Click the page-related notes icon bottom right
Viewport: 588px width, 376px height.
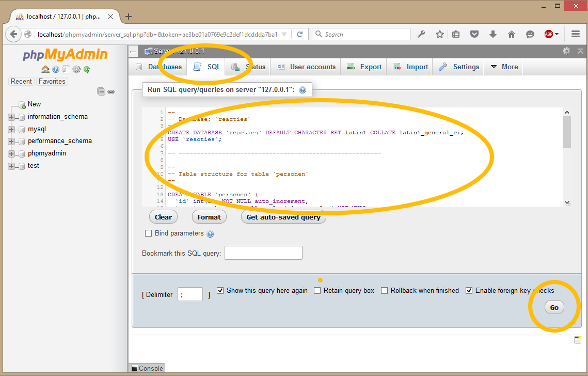pyautogui.click(x=578, y=340)
